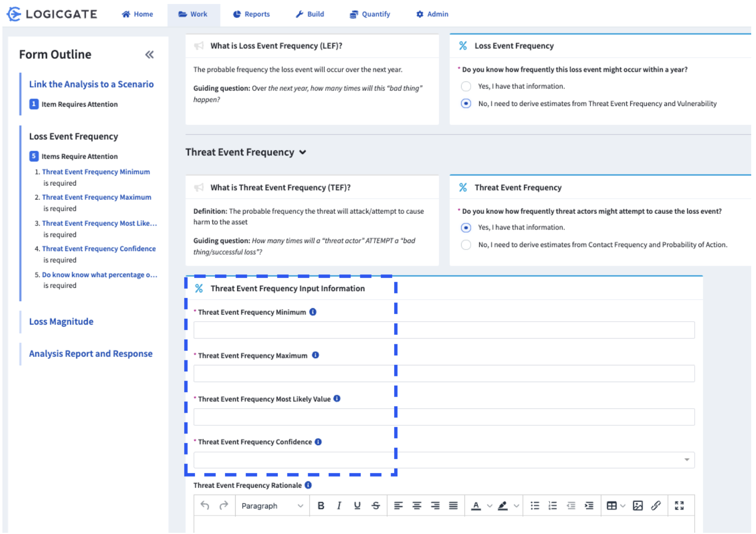Open the Paragraph style dropdown
This screenshot has width=756, height=534.
pos(272,506)
